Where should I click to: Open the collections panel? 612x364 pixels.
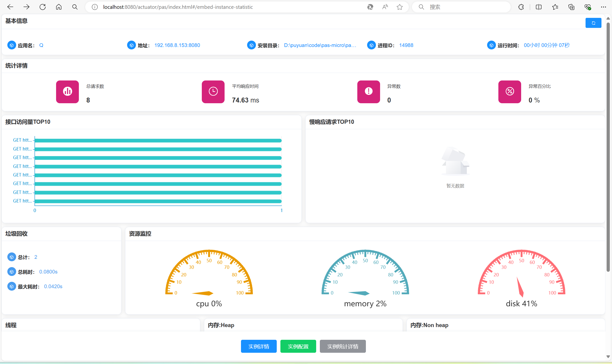tap(571, 7)
